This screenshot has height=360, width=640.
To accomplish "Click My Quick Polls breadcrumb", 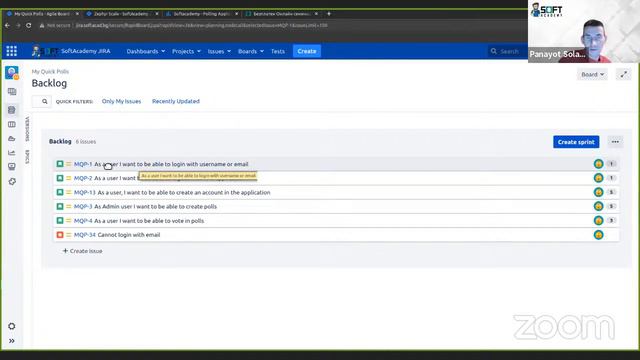I will 50,71.
